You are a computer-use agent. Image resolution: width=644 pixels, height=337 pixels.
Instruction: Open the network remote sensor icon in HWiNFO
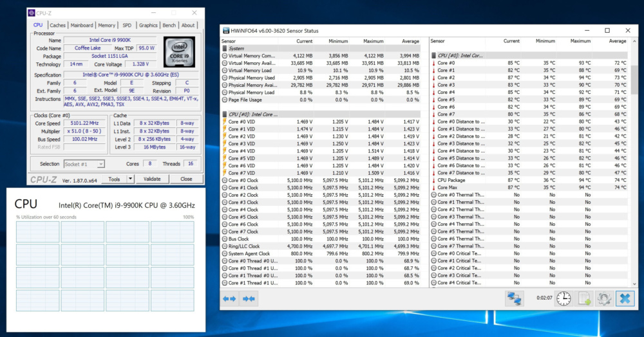click(514, 298)
